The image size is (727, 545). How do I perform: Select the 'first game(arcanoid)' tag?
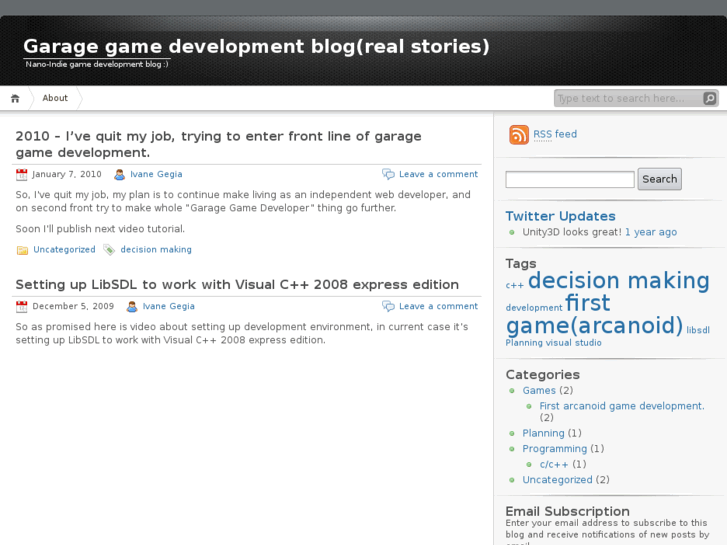[x=594, y=314]
